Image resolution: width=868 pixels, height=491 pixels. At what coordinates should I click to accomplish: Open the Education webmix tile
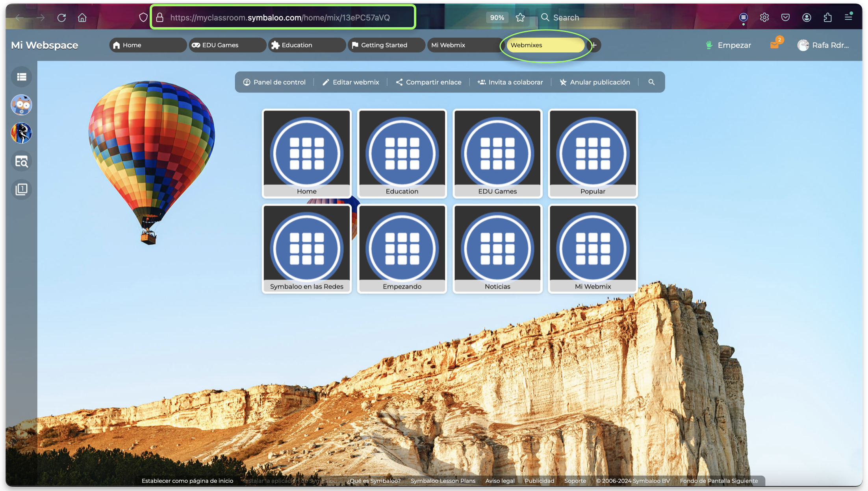click(x=402, y=153)
